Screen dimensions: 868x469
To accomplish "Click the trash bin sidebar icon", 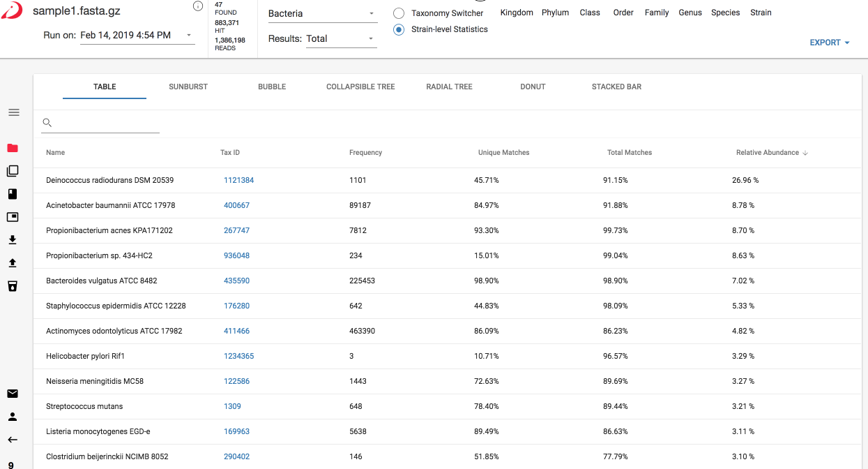I will [x=13, y=286].
